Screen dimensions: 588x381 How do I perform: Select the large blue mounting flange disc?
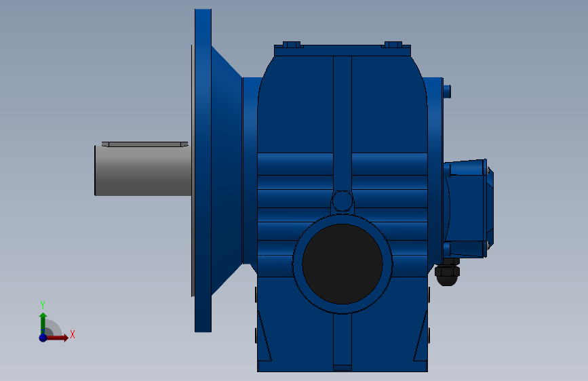pyautogui.click(x=203, y=171)
